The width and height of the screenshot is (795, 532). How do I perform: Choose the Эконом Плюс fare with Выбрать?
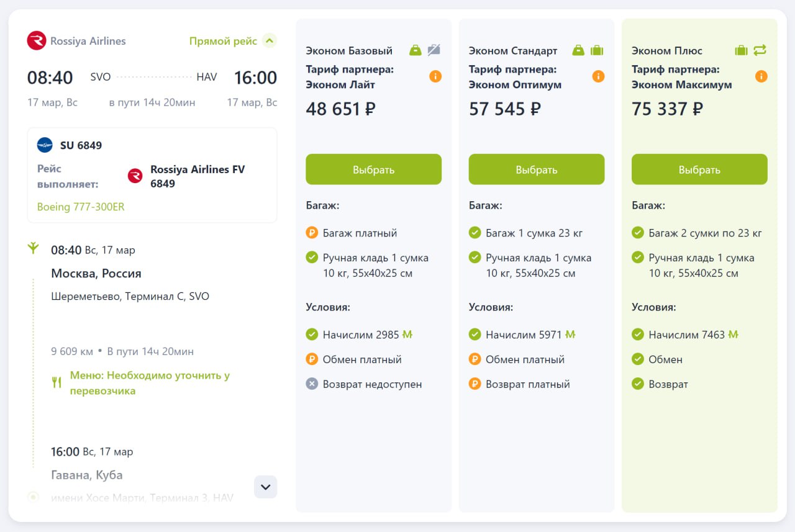click(699, 169)
